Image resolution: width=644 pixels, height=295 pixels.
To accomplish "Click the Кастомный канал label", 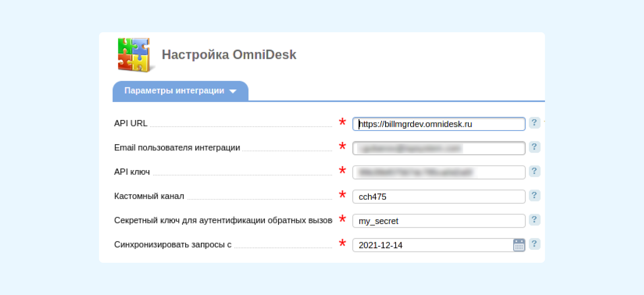I will tap(149, 196).
